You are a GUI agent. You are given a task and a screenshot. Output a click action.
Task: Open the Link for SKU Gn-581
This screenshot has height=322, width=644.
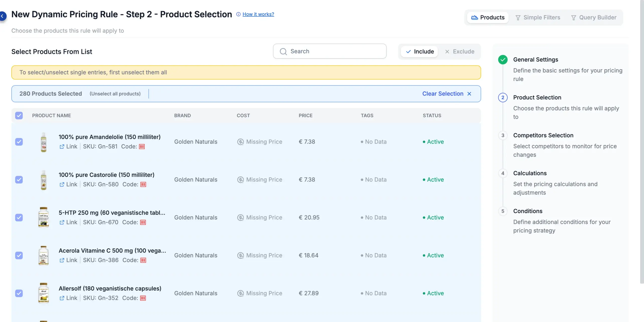click(x=68, y=146)
